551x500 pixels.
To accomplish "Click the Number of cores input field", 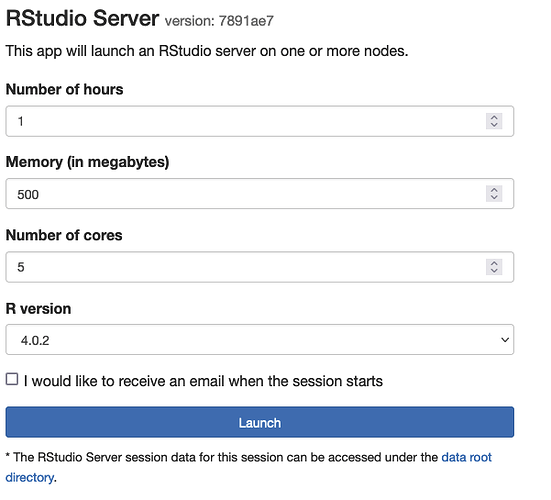I will click(260, 267).
